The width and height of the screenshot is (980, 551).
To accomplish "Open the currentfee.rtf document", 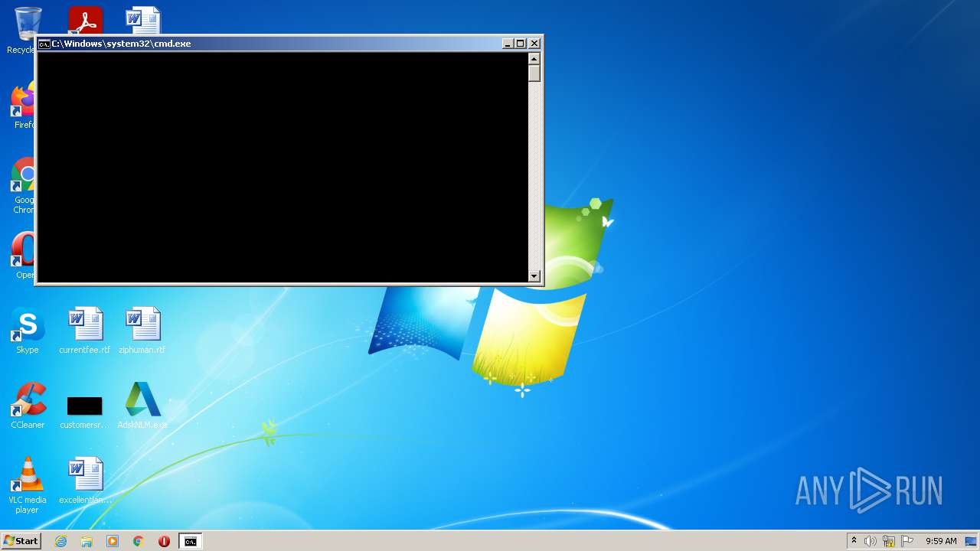I will pyautogui.click(x=85, y=331).
